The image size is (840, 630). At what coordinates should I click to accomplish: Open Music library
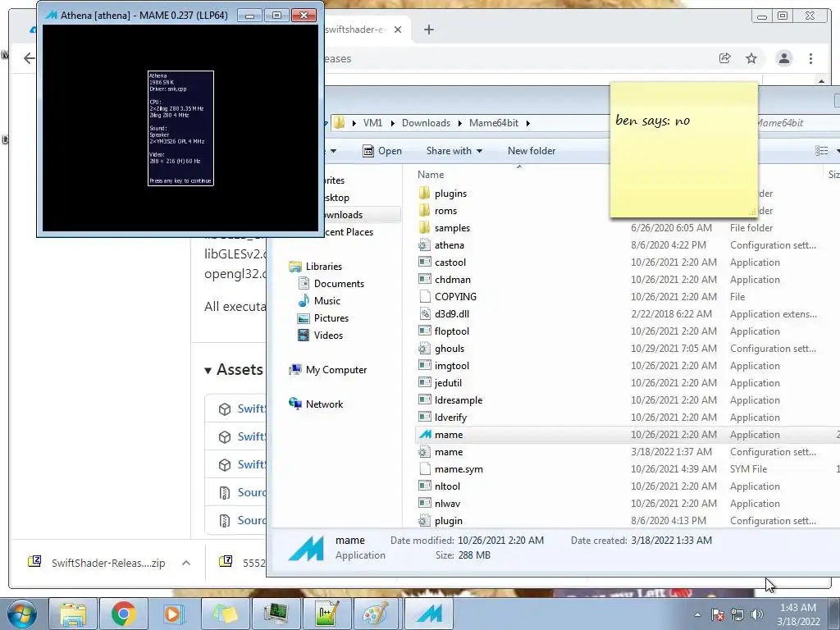tap(326, 300)
